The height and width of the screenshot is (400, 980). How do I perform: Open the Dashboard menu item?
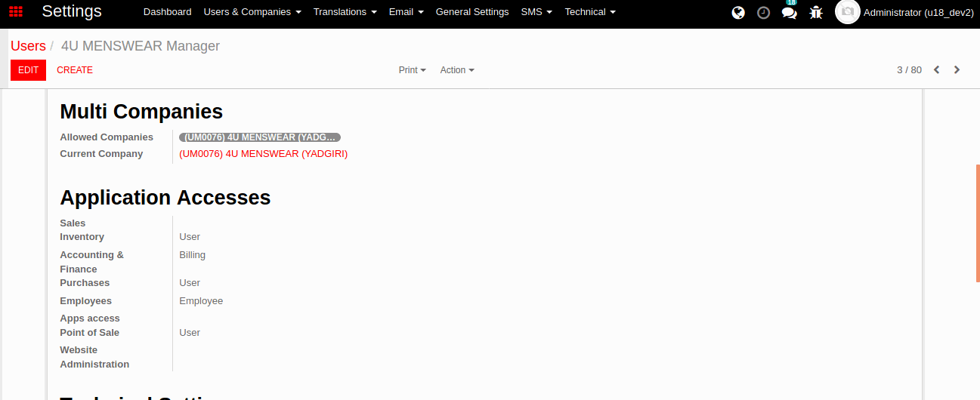click(x=167, y=12)
